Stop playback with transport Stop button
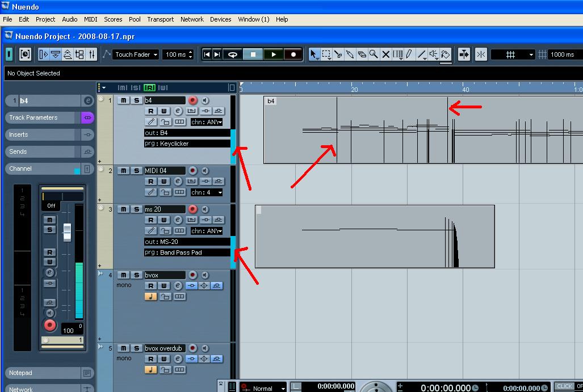 click(x=253, y=54)
